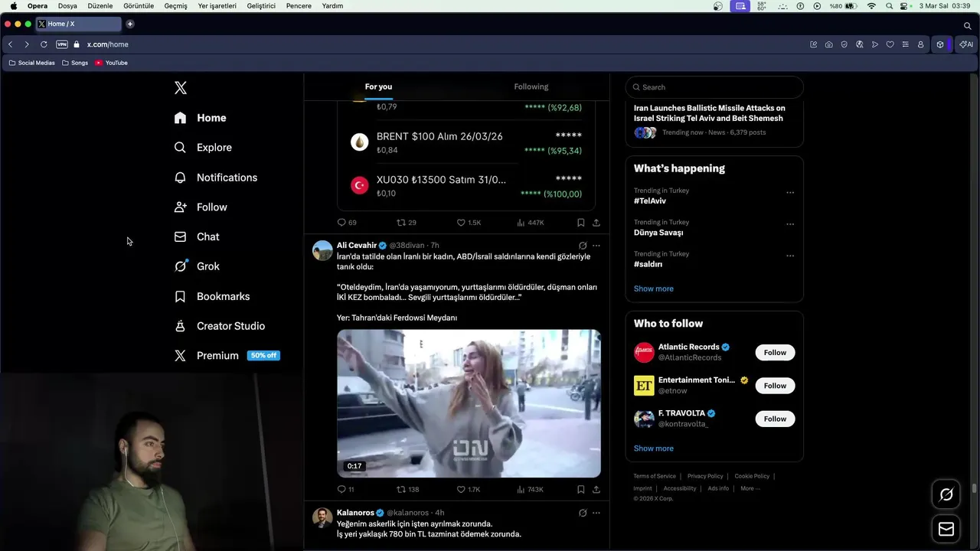The width and height of the screenshot is (980, 551).
Task: Open the Follow people page
Action: (x=201, y=207)
